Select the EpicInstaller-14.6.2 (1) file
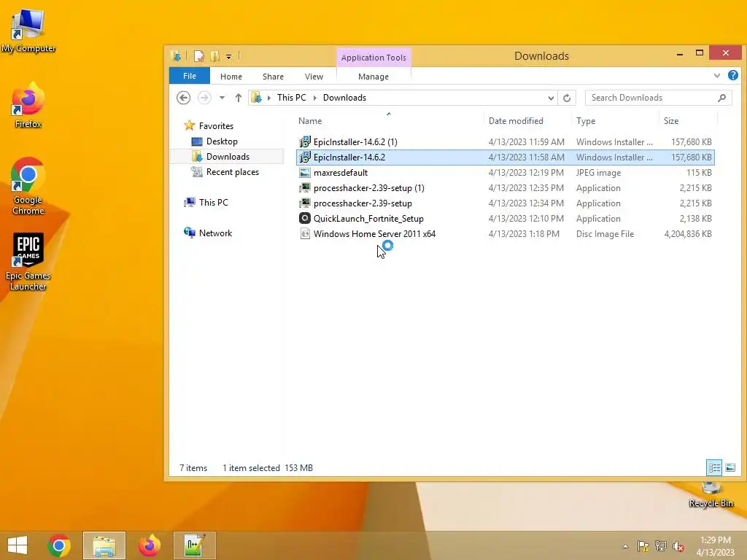Screen dimensions: 747x560 coord(505,142)
